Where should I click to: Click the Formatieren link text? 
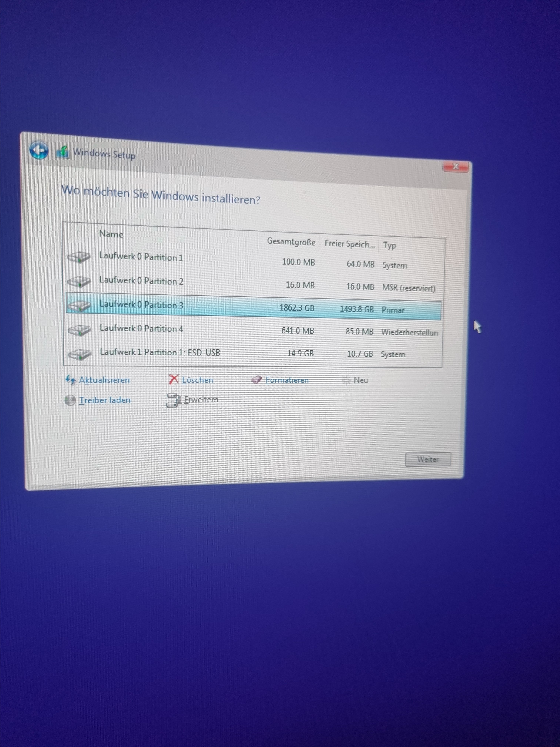[287, 380]
